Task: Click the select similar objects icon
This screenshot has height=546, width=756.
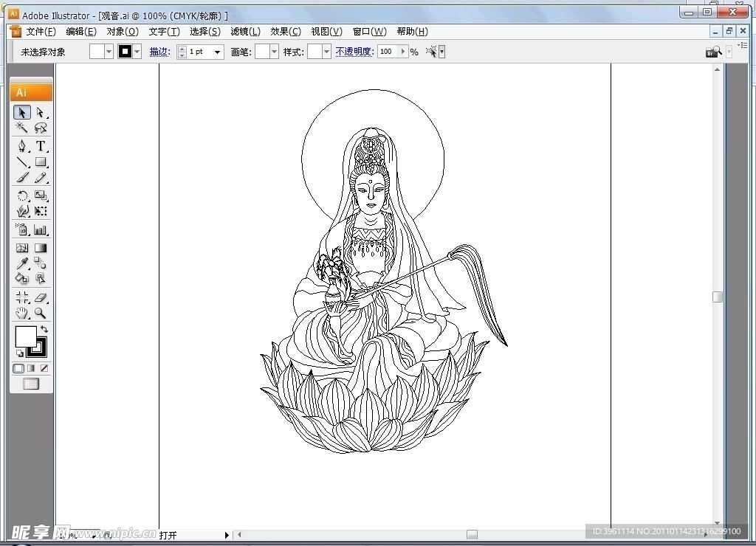Action: point(431,52)
